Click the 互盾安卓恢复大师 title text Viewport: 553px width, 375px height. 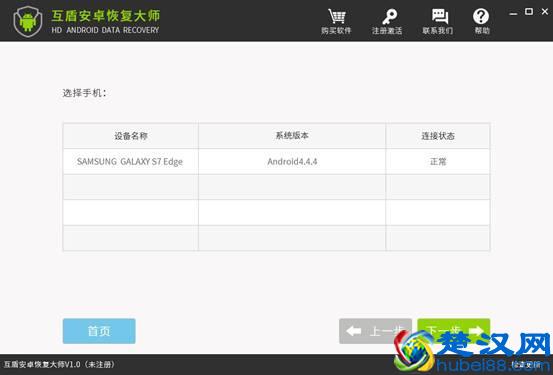click(106, 16)
